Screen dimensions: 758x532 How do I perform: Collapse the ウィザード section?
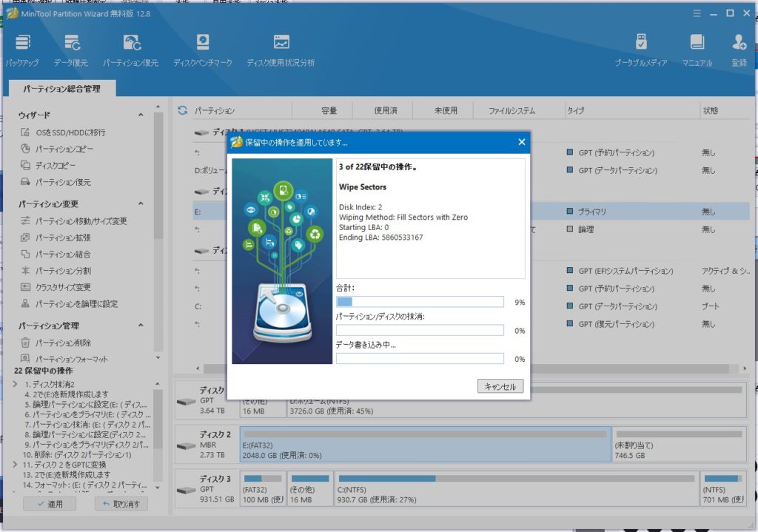141,115
